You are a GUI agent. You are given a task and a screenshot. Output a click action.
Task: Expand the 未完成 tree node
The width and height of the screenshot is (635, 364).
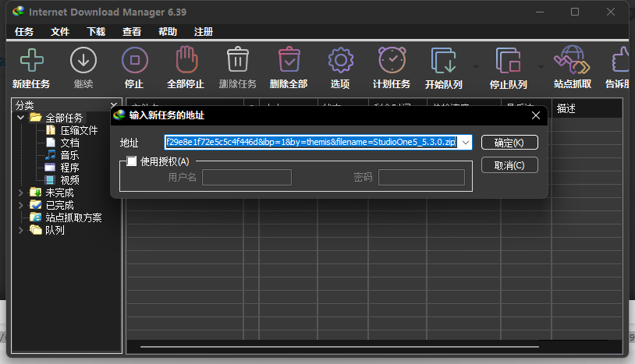pyautogui.click(x=20, y=193)
